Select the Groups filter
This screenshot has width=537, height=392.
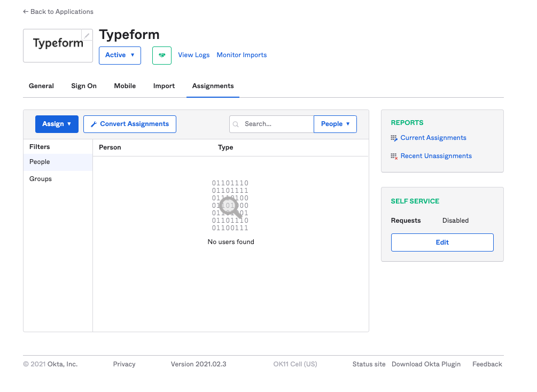pyautogui.click(x=58, y=179)
